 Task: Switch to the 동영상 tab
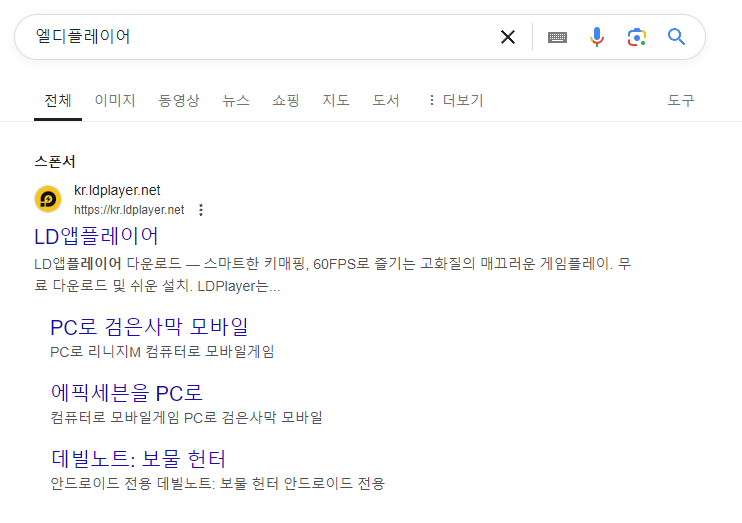[178, 100]
